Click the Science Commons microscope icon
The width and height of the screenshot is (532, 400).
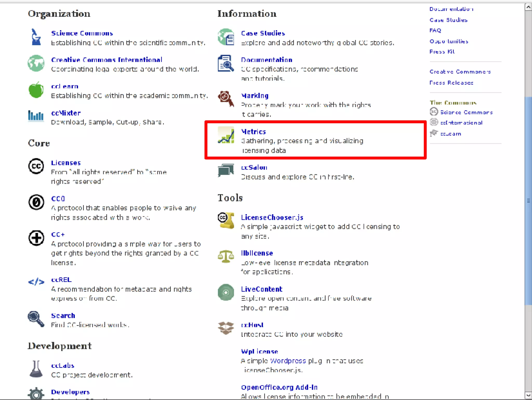click(36, 37)
